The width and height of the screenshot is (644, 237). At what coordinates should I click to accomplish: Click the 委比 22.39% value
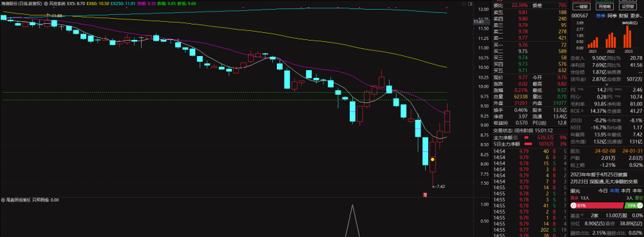[520, 5]
